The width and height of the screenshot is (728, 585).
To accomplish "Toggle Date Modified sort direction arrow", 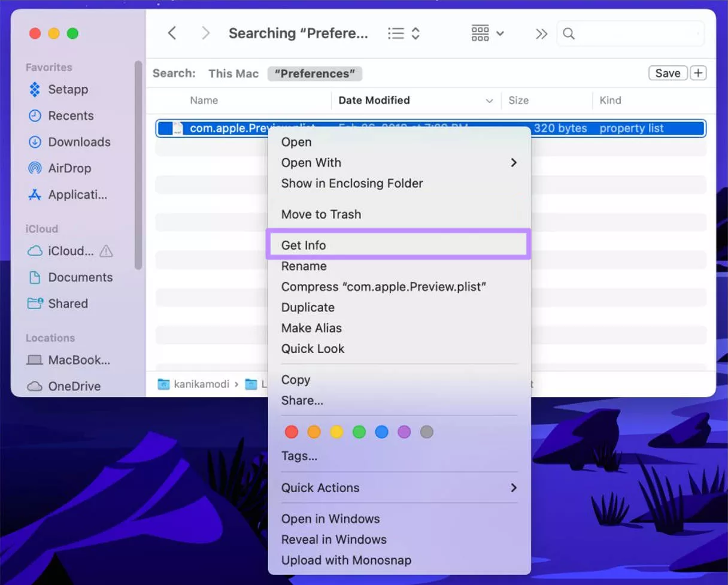I will pyautogui.click(x=489, y=101).
